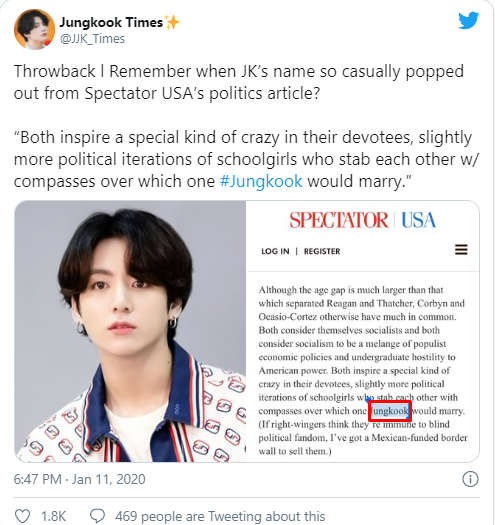Image resolution: width=495 pixels, height=525 pixels.
Task: Open 469 people are Tweeting about this
Action: coord(220,516)
